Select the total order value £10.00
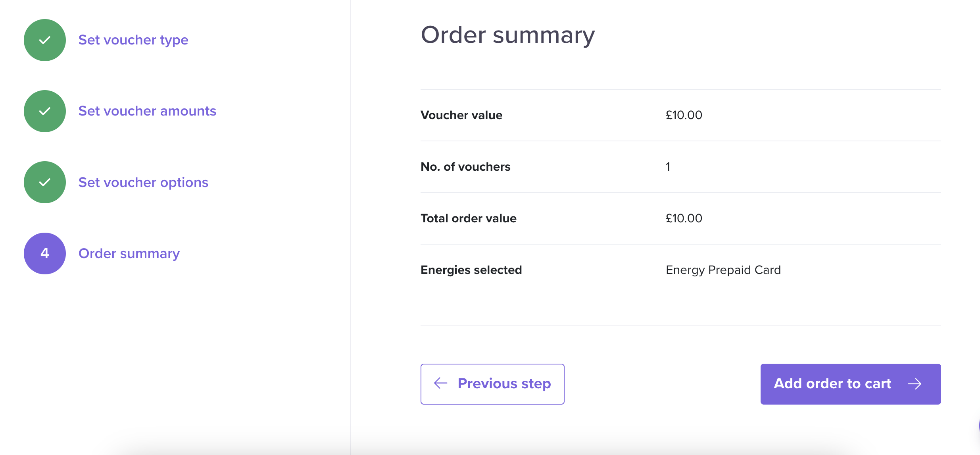Screen dimensions: 980x455 point(684,218)
